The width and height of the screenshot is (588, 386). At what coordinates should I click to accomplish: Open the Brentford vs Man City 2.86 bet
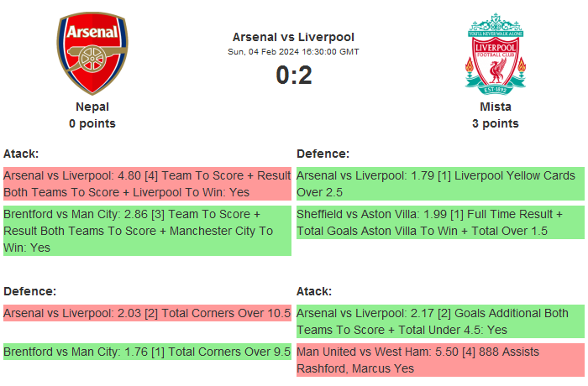[146, 231]
